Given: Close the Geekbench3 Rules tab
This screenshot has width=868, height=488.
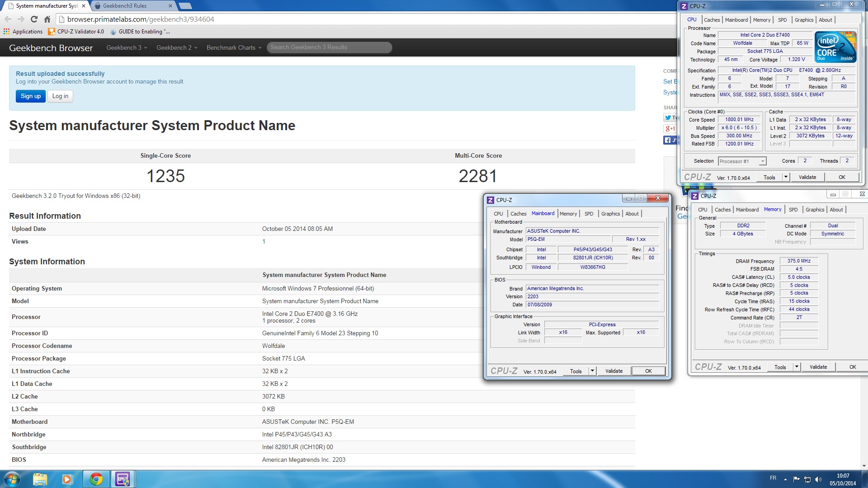Looking at the screenshot, I should pos(170,6).
